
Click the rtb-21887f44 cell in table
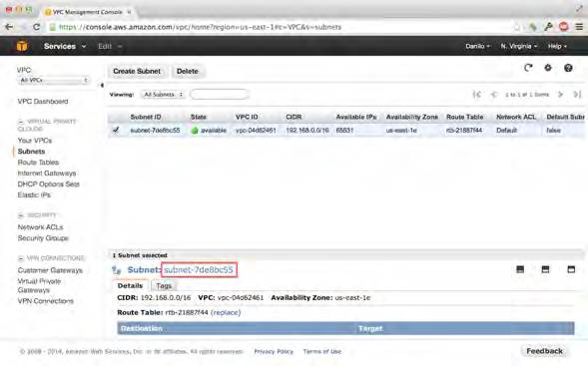464,131
